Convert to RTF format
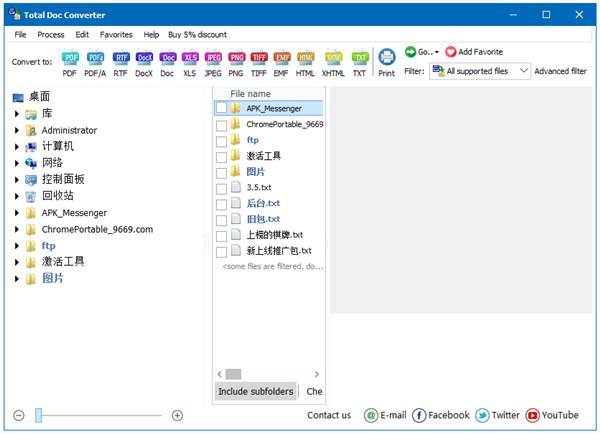This screenshot has width=600, height=434. pos(121,64)
